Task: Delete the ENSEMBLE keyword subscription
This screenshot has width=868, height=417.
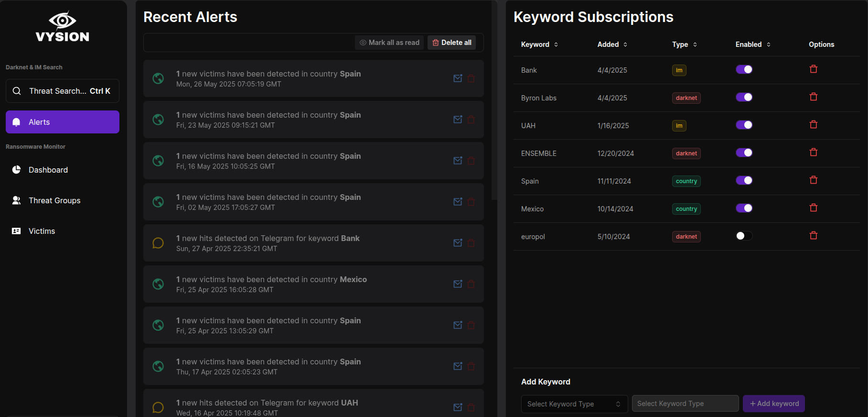Action: pos(813,153)
